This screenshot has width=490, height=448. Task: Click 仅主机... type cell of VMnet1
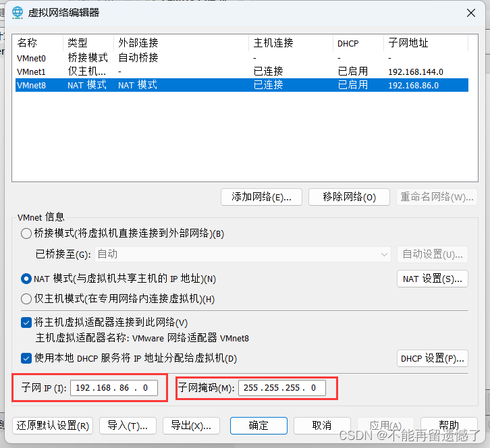coord(87,72)
